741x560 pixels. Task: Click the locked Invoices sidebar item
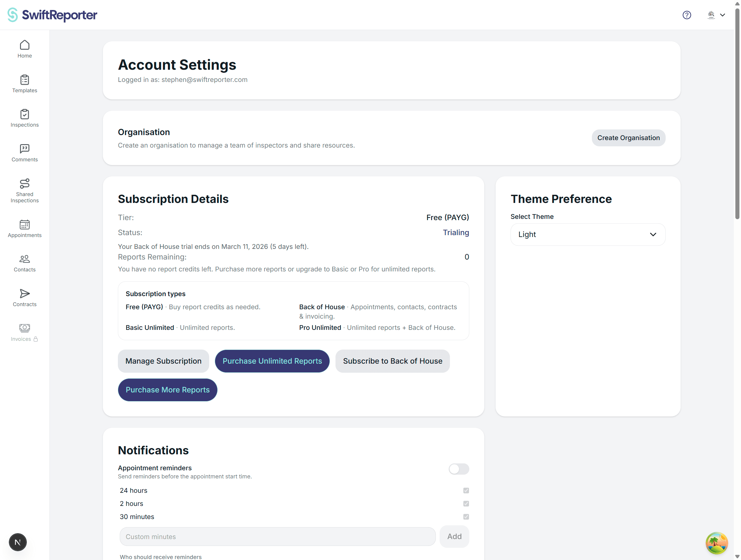point(24,333)
